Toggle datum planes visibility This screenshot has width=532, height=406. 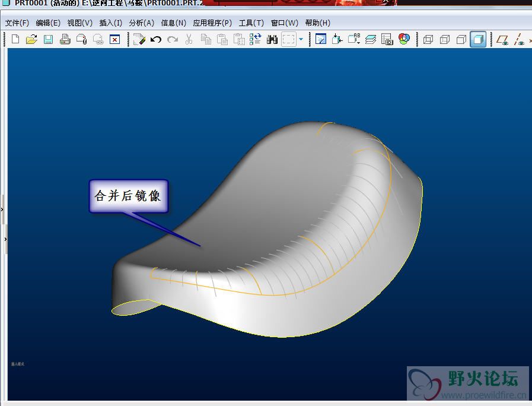pyautogui.click(x=502, y=40)
